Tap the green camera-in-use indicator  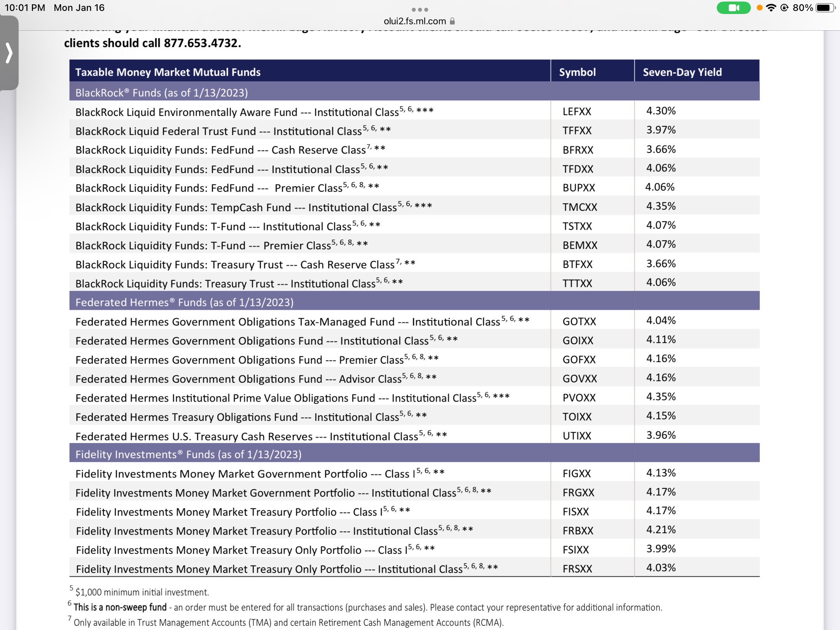733,8
